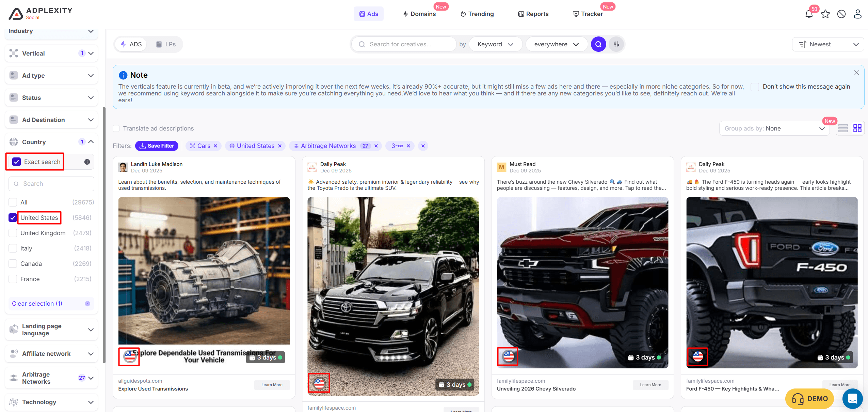
Task: Open advanced search filter settings icon
Action: pos(616,44)
